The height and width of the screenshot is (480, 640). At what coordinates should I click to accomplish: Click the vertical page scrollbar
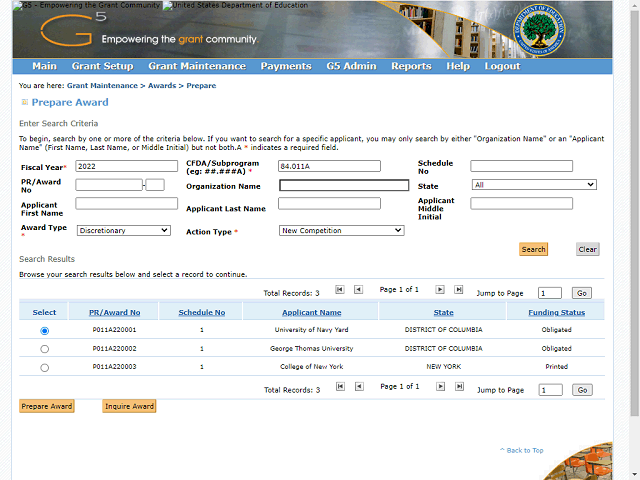click(x=635, y=212)
